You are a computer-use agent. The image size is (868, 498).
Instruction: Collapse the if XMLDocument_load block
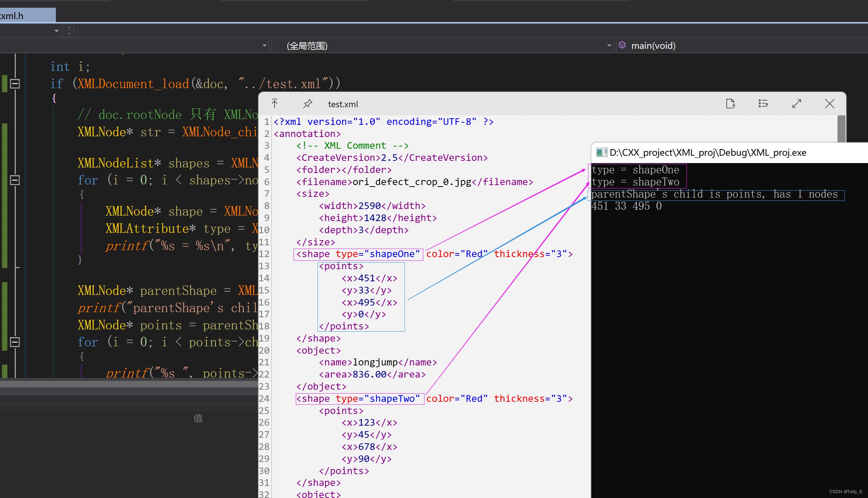pyautogui.click(x=15, y=84)
